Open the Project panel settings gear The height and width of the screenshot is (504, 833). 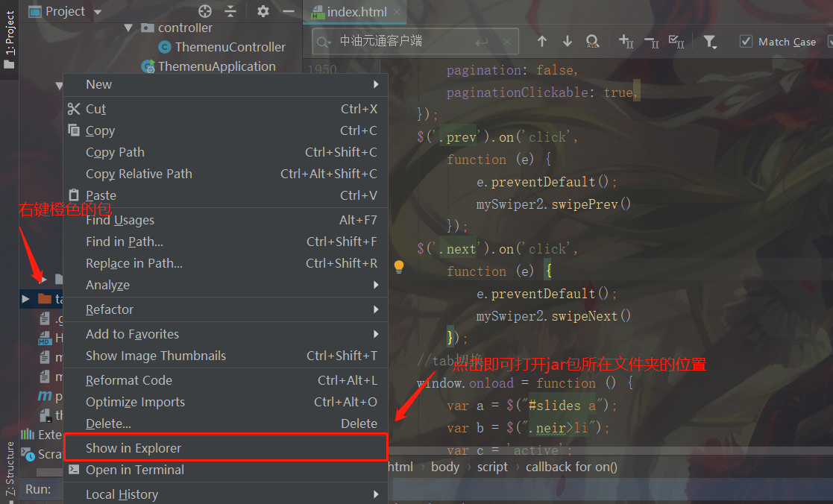[x=263, y=11]
